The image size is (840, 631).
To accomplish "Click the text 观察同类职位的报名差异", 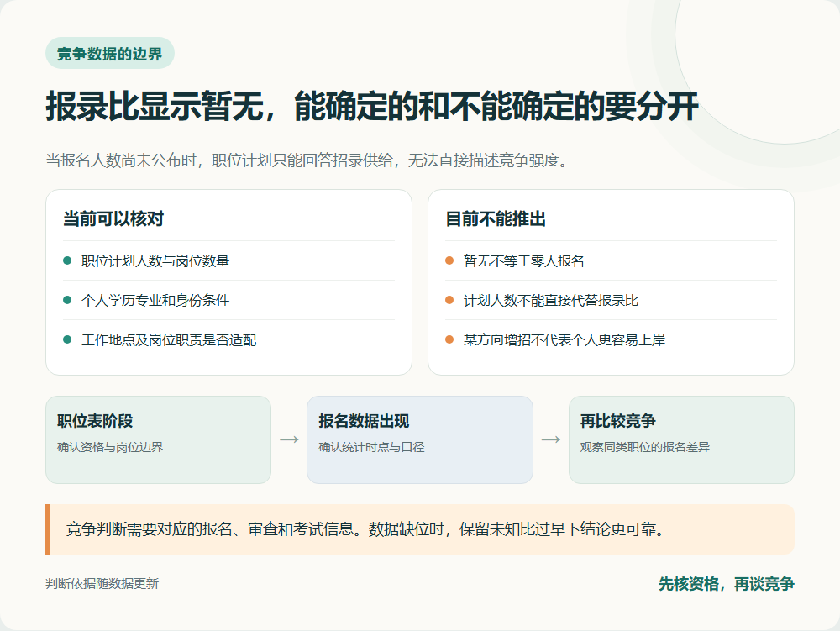I will [x=644, y=447].
